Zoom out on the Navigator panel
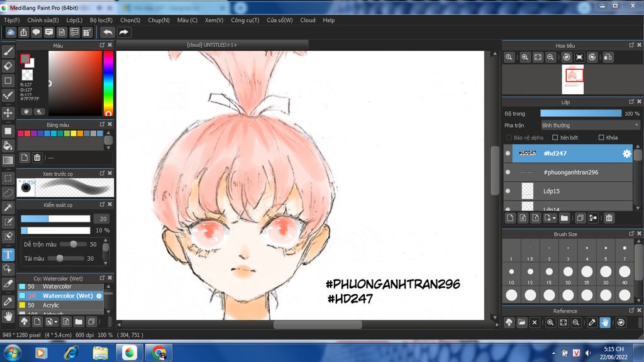Image resolution: width=644 pixels, height=362 pixels. pyautogui.click(x=550, y=57)
